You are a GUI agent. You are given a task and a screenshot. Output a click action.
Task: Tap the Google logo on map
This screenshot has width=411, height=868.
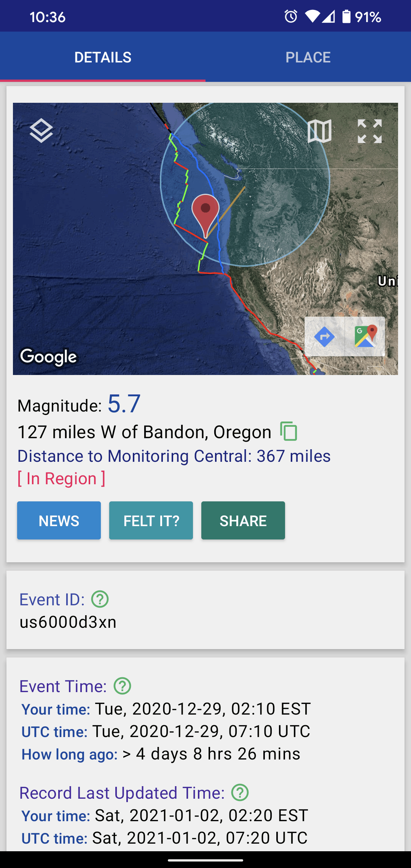tap(49, 357)
